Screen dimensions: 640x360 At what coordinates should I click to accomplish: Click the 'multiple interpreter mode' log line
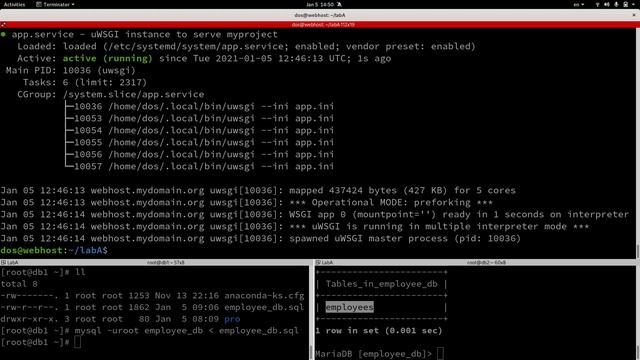click(x=295, y=227)
